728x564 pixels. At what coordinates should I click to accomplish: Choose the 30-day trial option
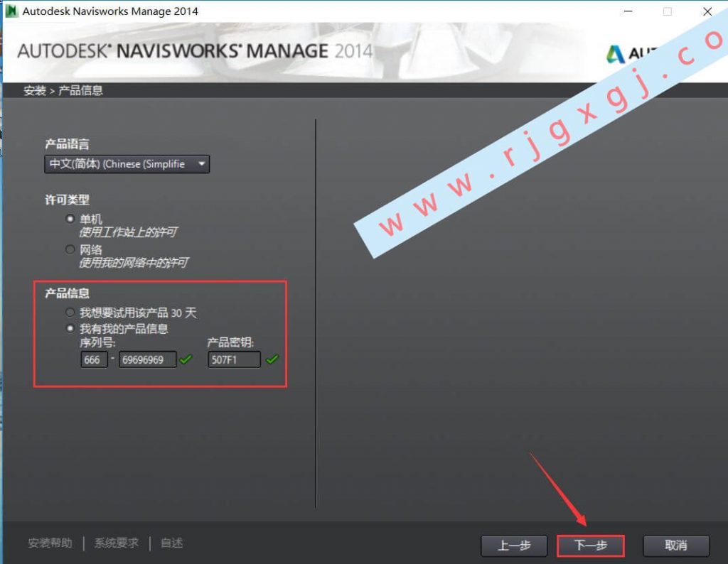(x=70, y=312)
